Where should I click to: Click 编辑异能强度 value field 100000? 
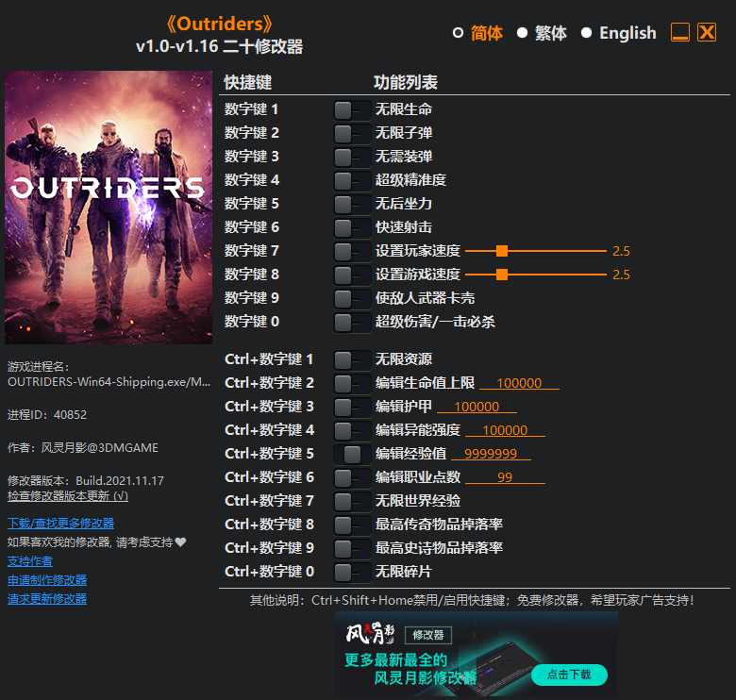pyautogui.click(x=505, y=430)
